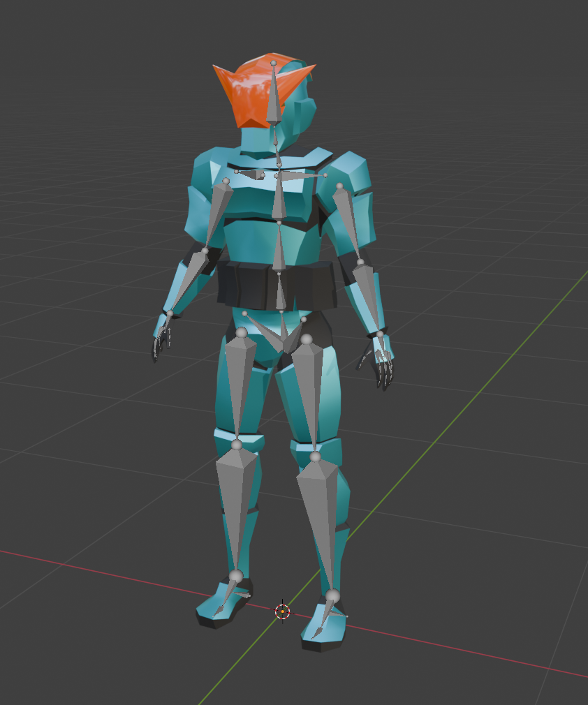Select the middle spine bone above the belt
Image resolution: width=588 pixels, height=705 pixels.
coord(279,249)
